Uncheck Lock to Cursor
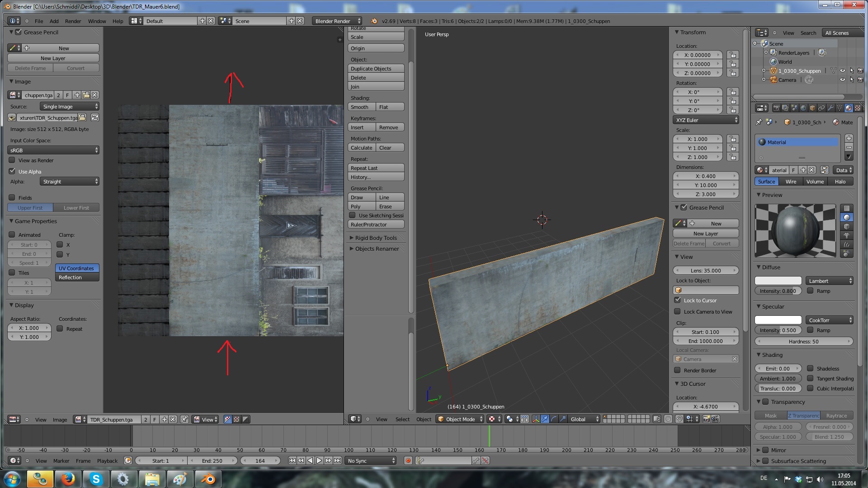 click(677, 300)
